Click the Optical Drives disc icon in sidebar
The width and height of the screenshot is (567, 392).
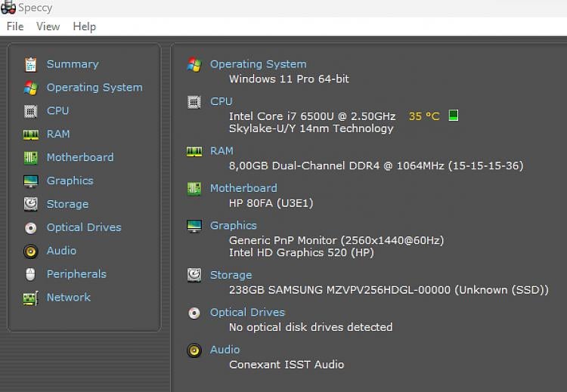coord(31,228)
